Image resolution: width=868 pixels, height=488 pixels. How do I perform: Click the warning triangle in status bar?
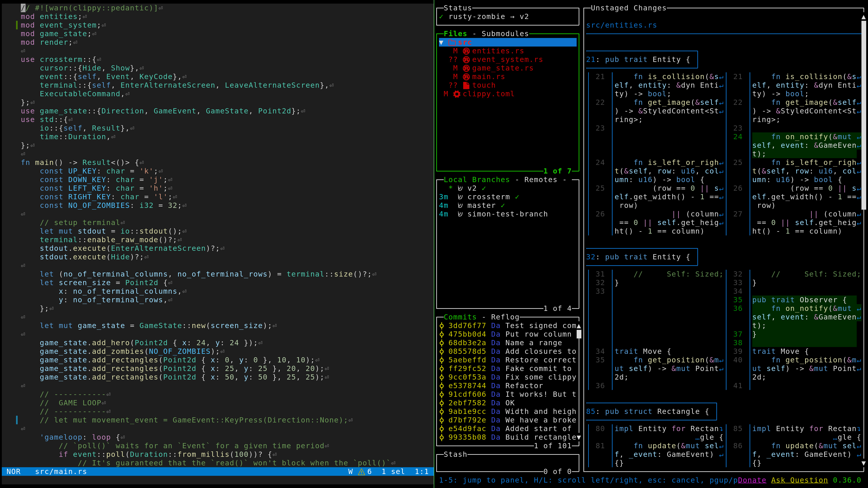361,472
